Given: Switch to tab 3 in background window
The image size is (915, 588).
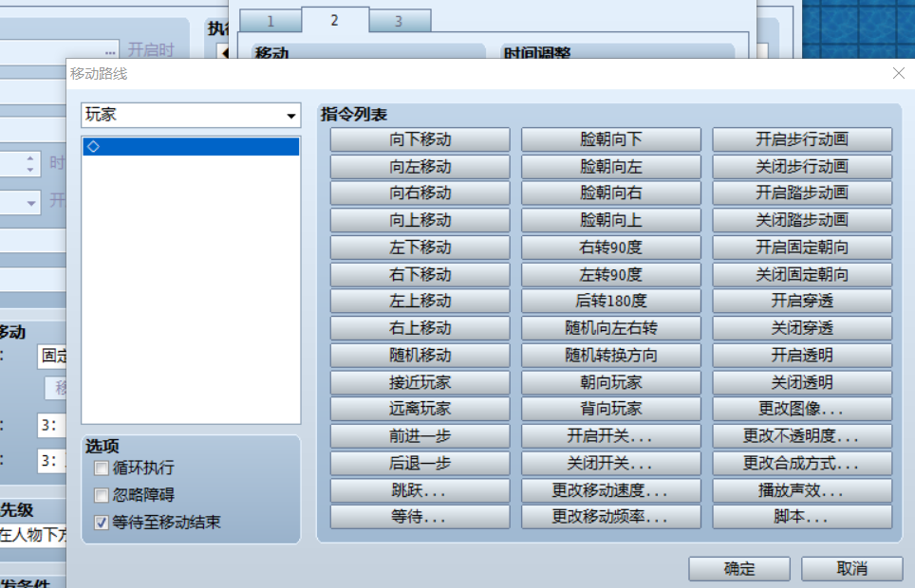Looking at the screenshot, I should [400, 22].
